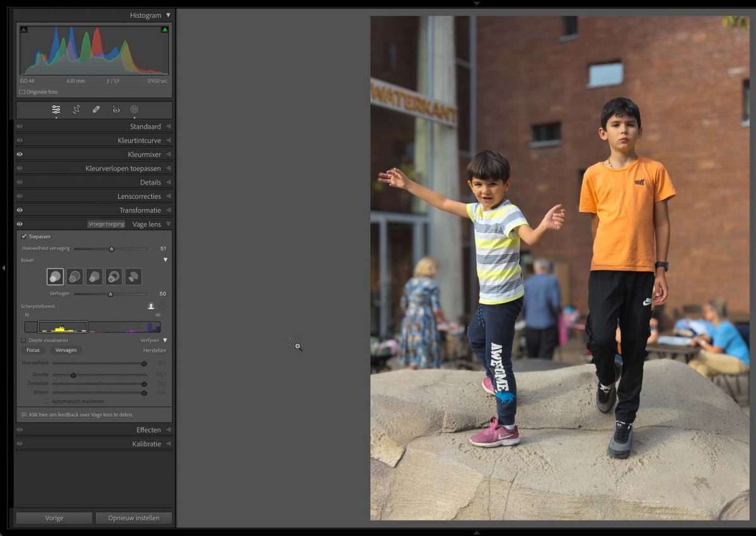Collapse the Histogram panel
Screen dimensions: 756x536
click(168, 15)
